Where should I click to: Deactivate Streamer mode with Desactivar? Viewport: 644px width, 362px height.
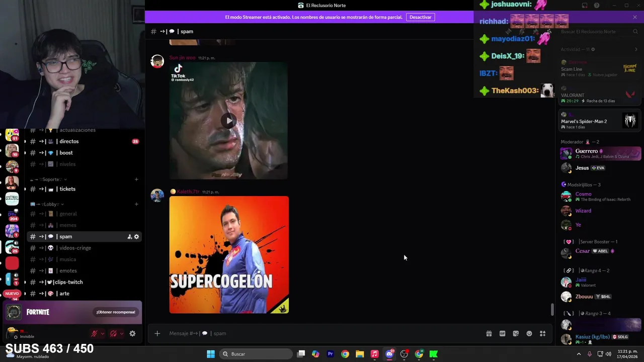click(420, 17)
